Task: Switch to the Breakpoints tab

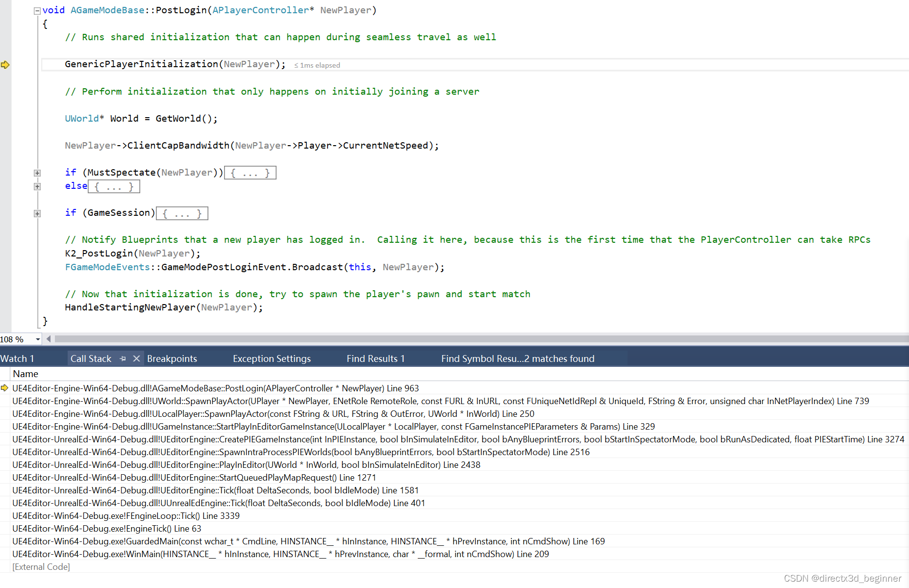Action: point(172,358)
